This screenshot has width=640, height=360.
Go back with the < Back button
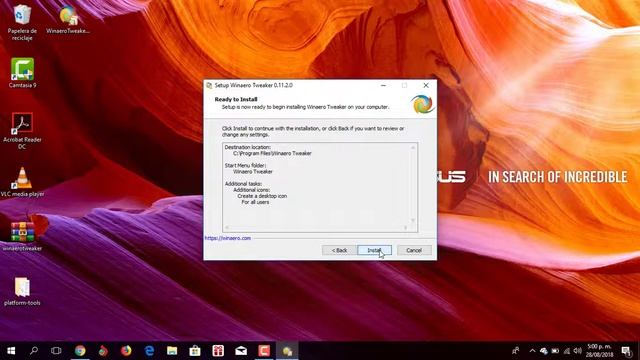tap(339, 250)
